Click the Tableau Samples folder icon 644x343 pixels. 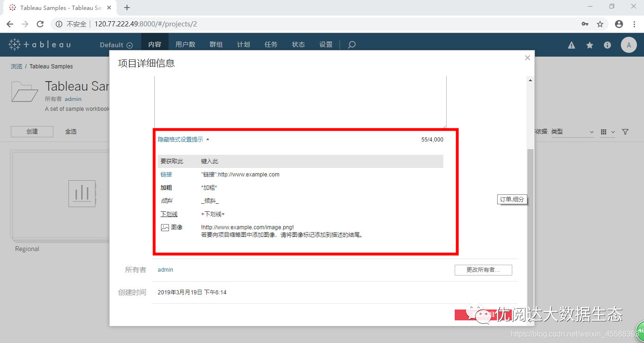coord(25,92)
